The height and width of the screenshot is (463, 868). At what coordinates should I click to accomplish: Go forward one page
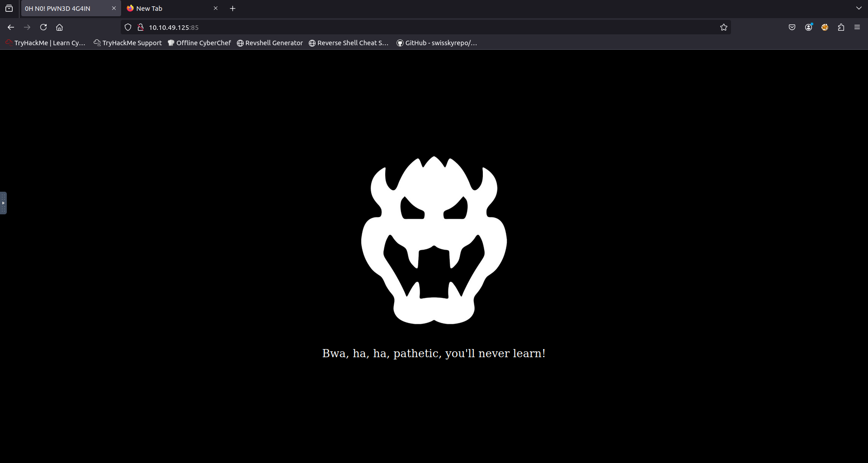pyautogui.click(x=27, y=27)
